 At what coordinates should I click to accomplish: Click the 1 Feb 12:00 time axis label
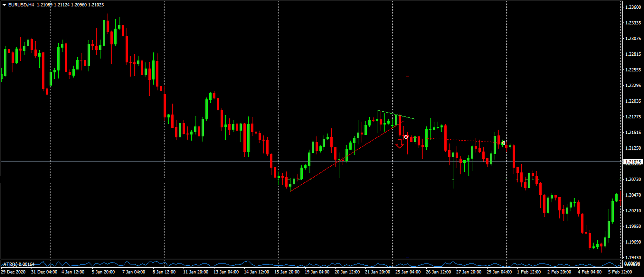(x=530, y=272)
